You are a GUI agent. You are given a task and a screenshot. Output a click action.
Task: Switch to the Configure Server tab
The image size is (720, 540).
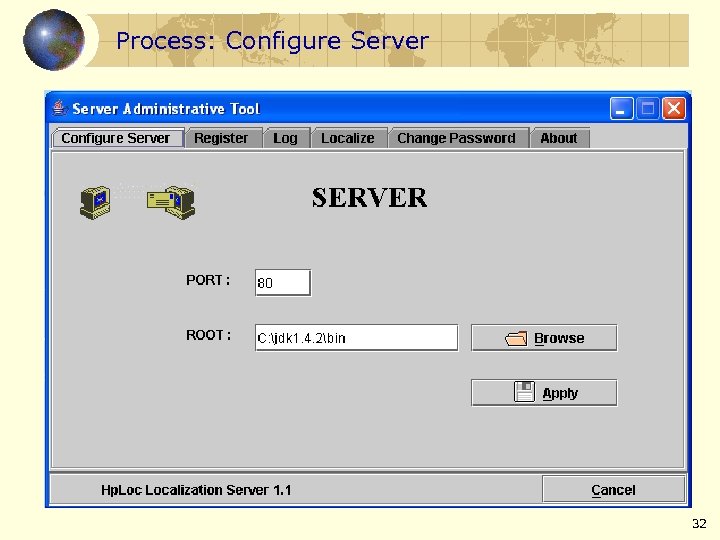tap(118, 138)
